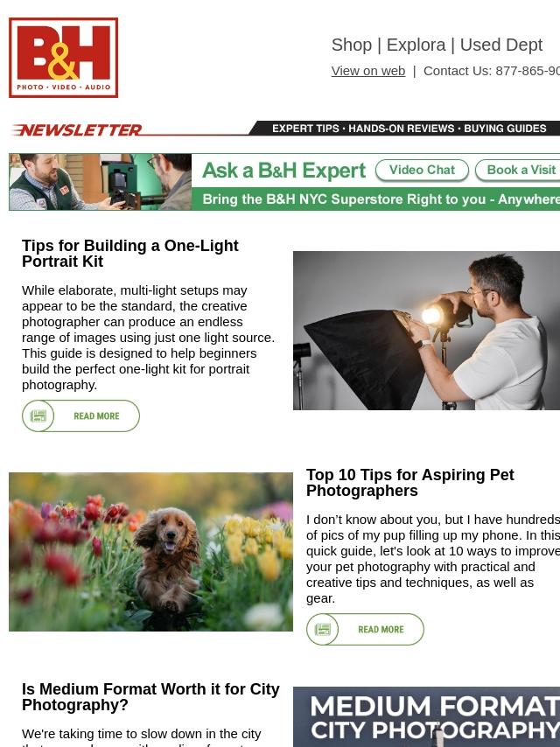Open the Shop link in header
The width and height of the screenshot is (560, 747).
(351, 45)
